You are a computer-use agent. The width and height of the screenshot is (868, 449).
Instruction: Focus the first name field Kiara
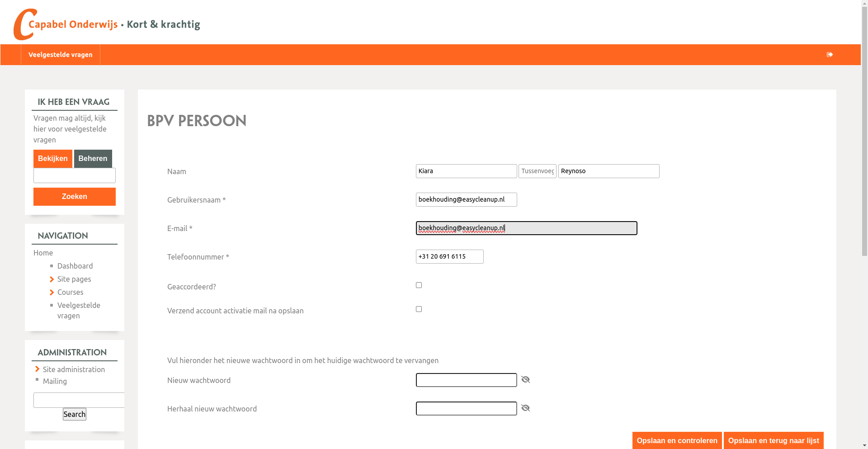[466, 171]
